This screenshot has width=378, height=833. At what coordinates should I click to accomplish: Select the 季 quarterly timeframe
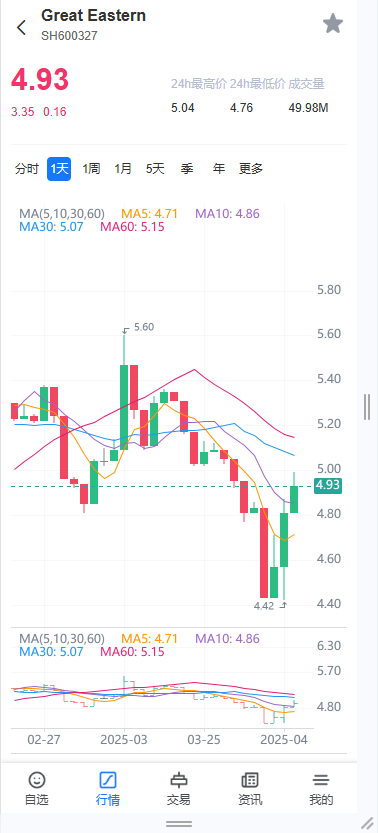(x=187, y=169)
